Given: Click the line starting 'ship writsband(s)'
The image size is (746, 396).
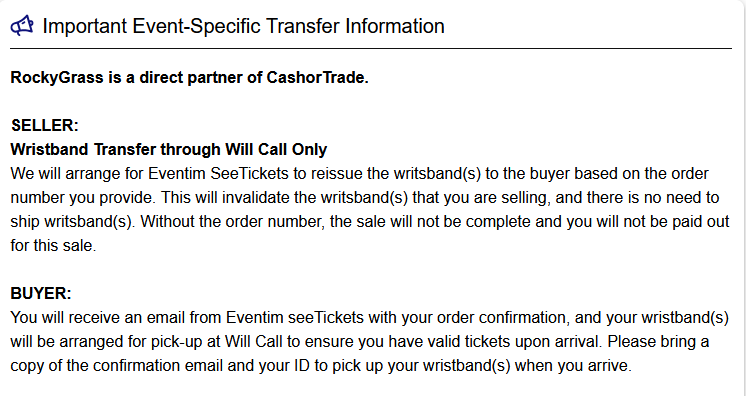Looking at the screenshot, I should coord(370,222).
